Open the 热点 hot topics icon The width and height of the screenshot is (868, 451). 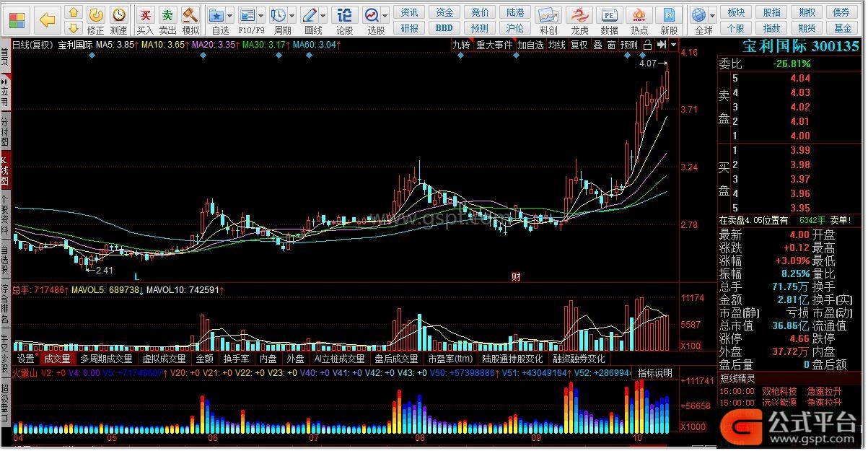click(639, 20)
